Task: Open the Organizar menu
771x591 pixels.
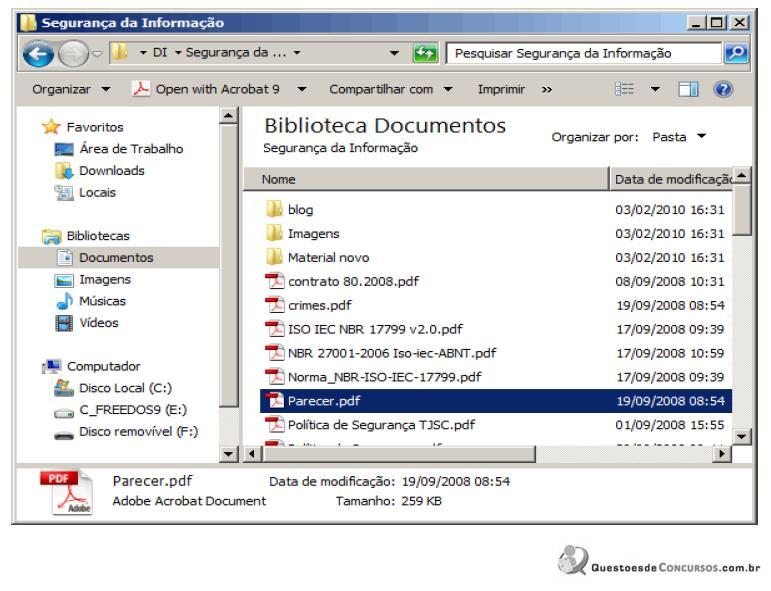Action: tap(71, 89)
